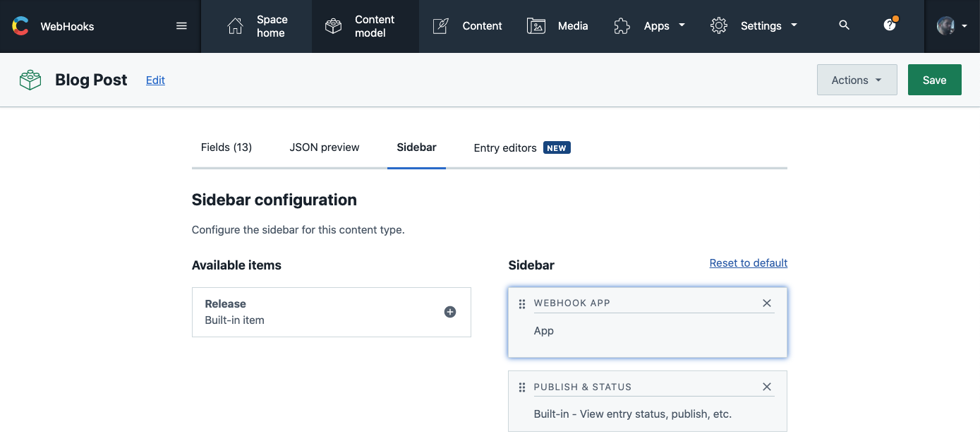Select the Webhook App sidebar card
This screenshot has height=441, width=980.
[648, 322]
